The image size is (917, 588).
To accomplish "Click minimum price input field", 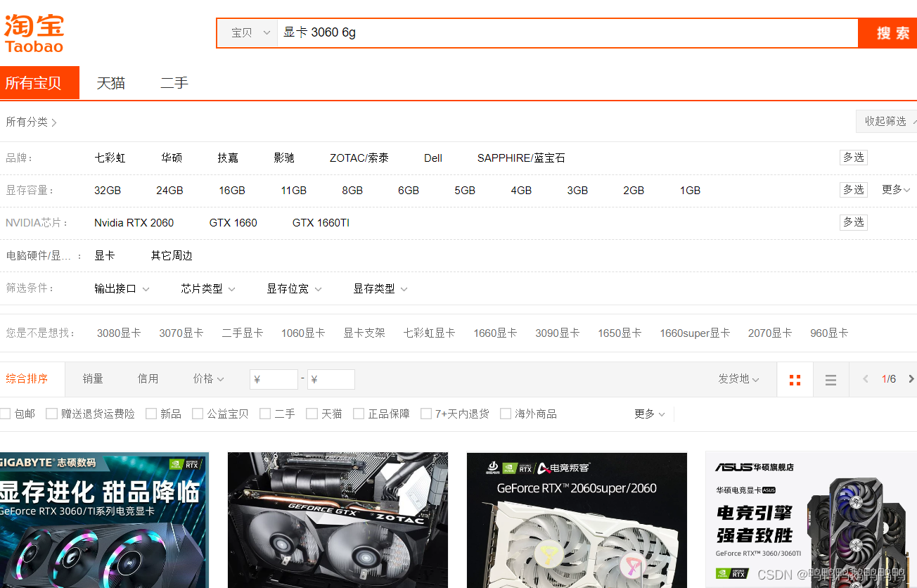I will pyautogui.click(x=274, y=380).
